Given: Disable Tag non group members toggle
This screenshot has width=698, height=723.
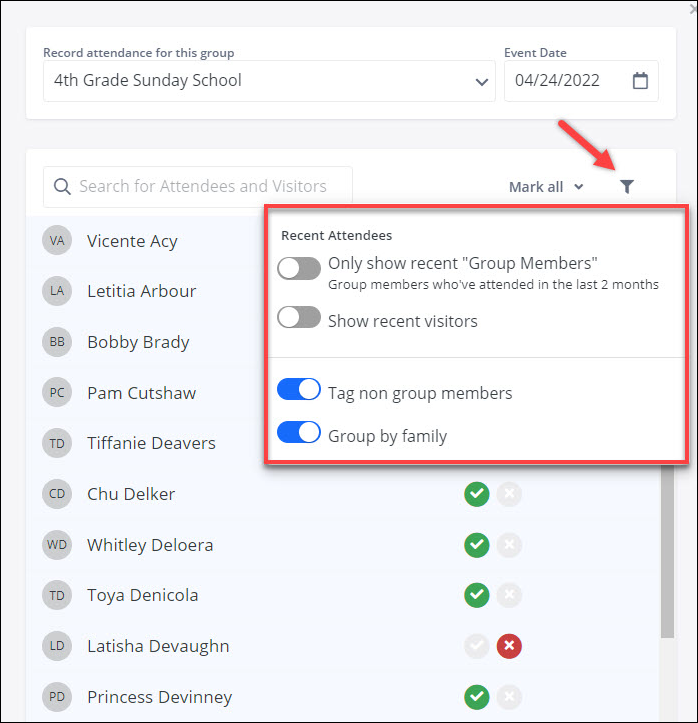Looking at the screenshot, I should pyautogui.click(x=299, y=390).
